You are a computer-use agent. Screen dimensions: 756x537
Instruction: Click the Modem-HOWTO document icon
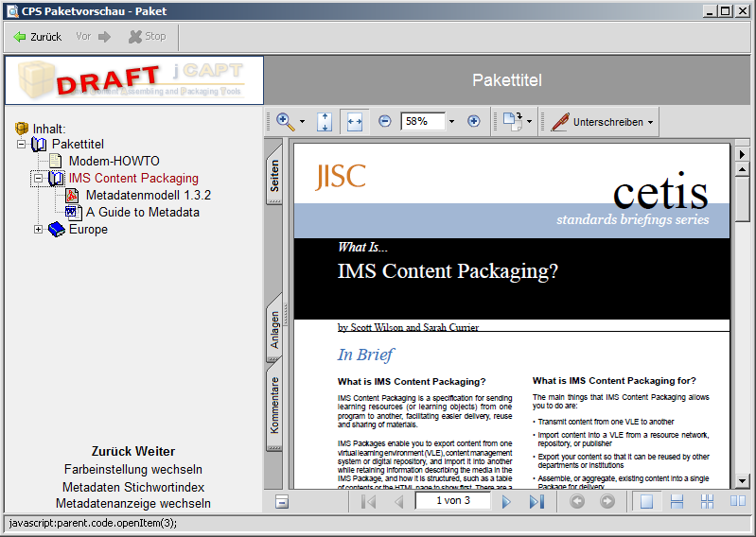point(56,161)
